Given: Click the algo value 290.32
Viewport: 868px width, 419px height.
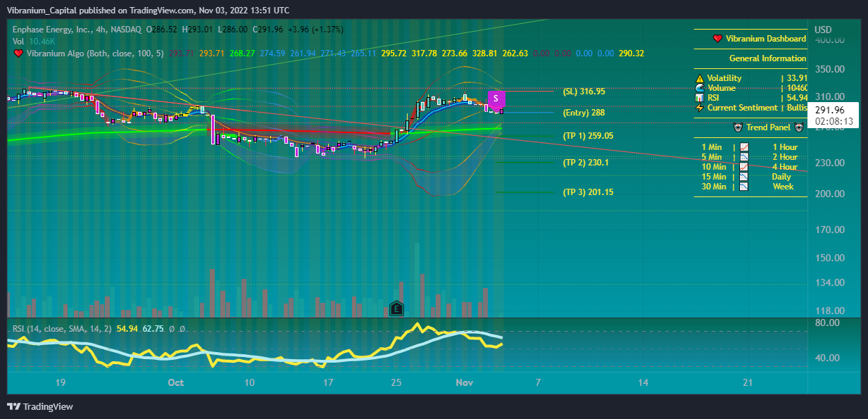Looking at the screenshot, I should point(631,54).
